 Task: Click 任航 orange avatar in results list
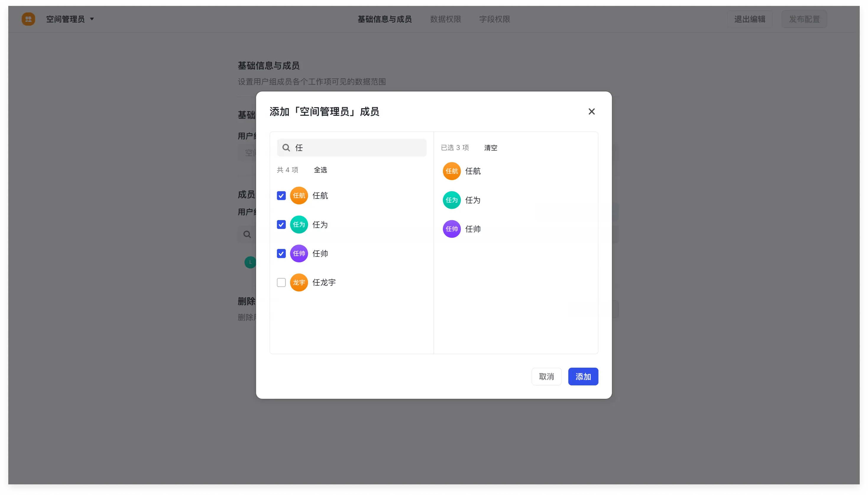tap(299, 196)
